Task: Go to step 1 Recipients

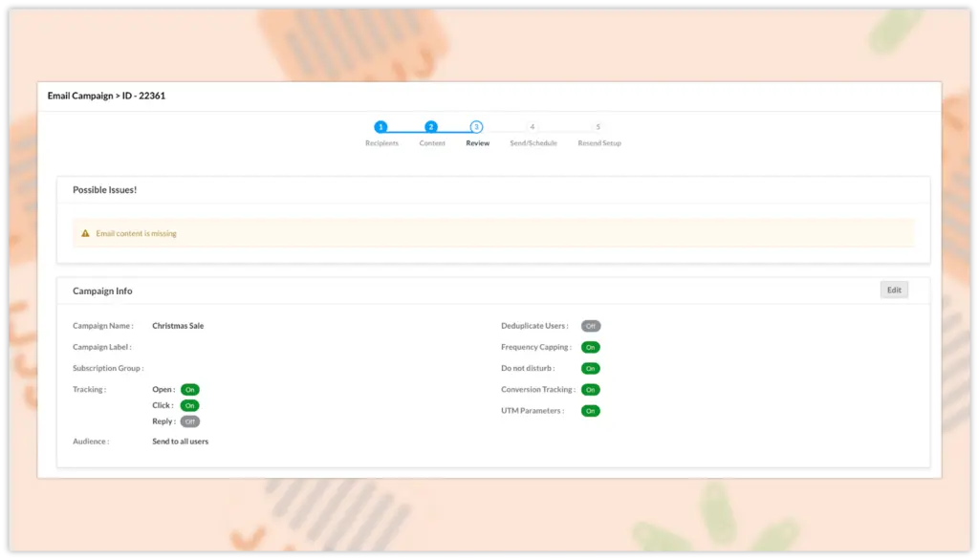Action: [381, 127]
